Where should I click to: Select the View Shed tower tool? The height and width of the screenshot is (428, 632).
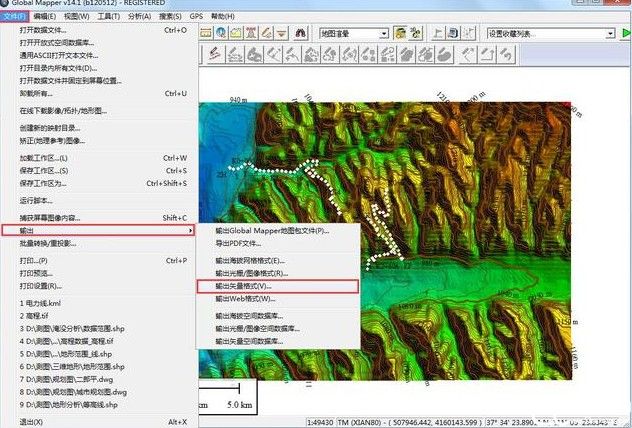click(x=251, y=33)
